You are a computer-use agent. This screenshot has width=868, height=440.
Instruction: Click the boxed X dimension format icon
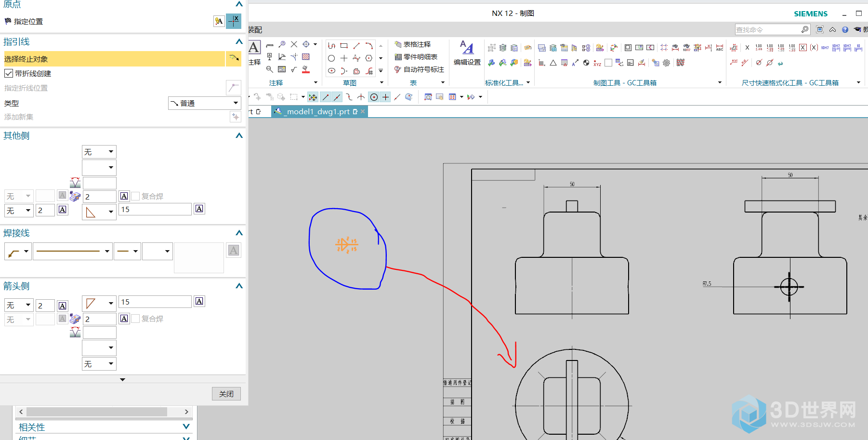tap(803, 48)
